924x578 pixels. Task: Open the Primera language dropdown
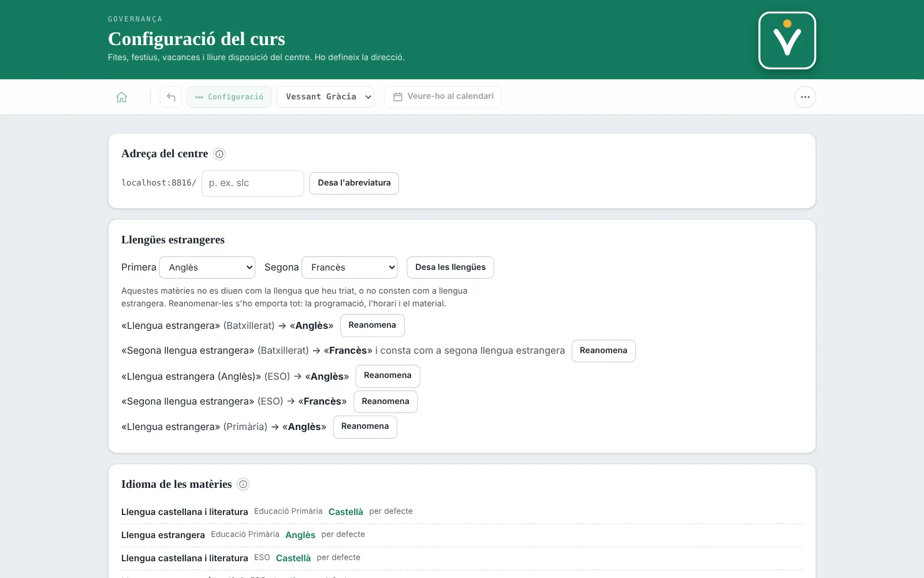point(207,268)
